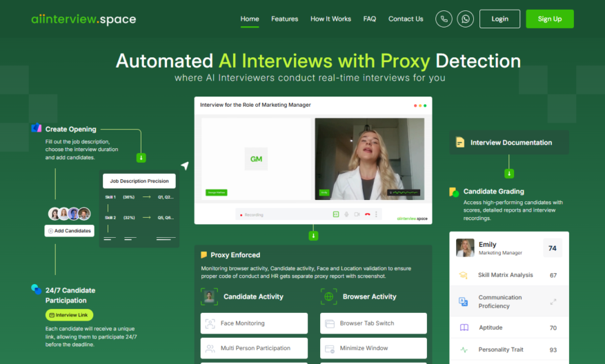Click the Add Candidates button
This screenshot has height=364, width=605.
pos(70,230)
